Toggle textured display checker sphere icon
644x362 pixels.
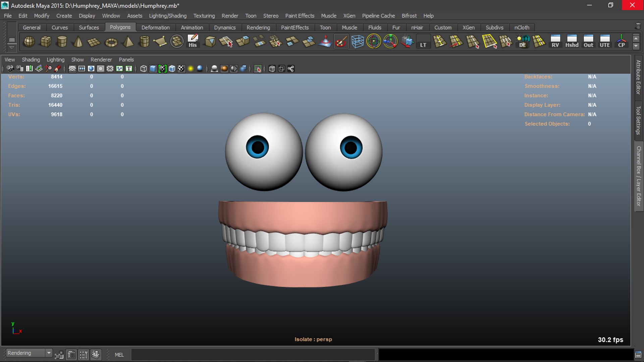pos(181,69)
